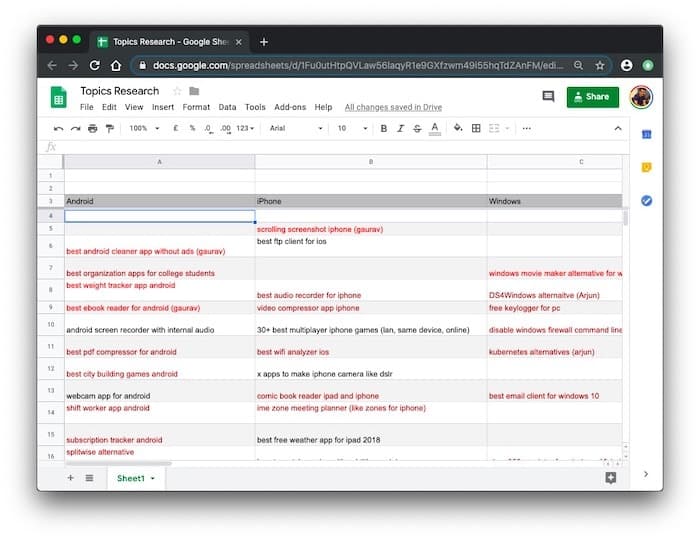The image size is (700, 540).
Task: Open the 123 number format dropdown
Action: pos(245,128)
